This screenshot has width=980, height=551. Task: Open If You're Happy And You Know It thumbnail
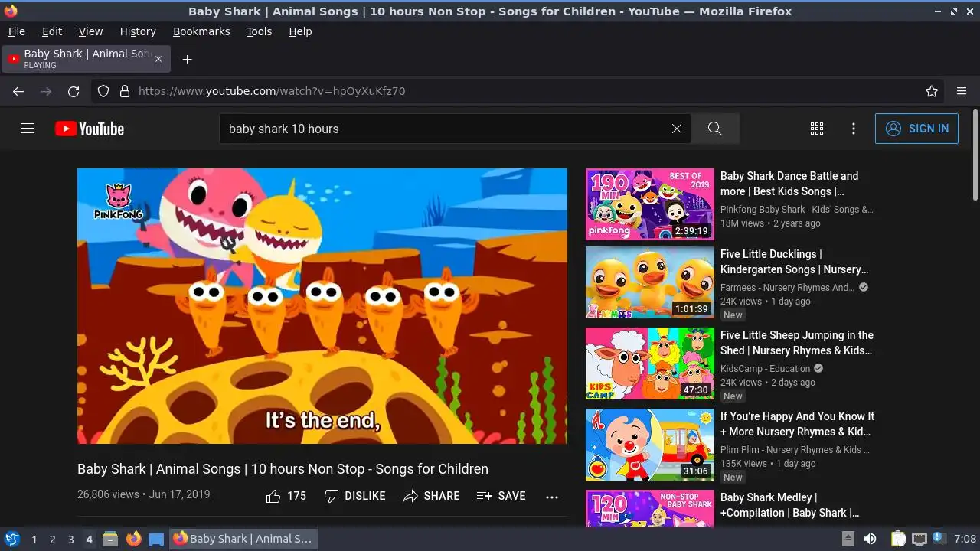coord(650,445)
